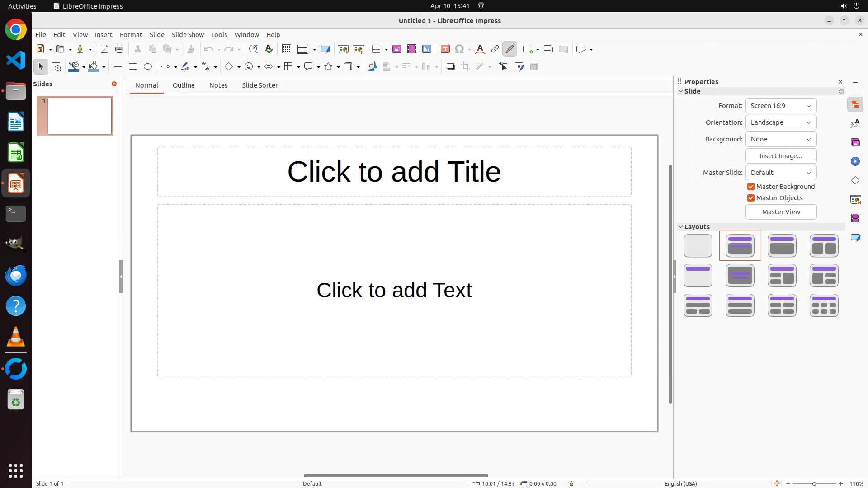Select the Rectangle drawing tool
Image resolution: width=868 pixels, height=488 pixels.
133,67
